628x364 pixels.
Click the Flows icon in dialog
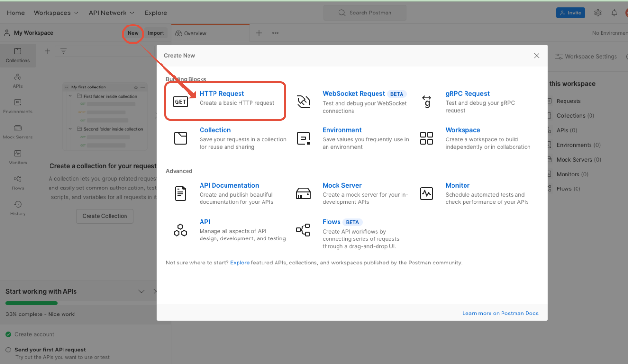click(x=303, y=230)
